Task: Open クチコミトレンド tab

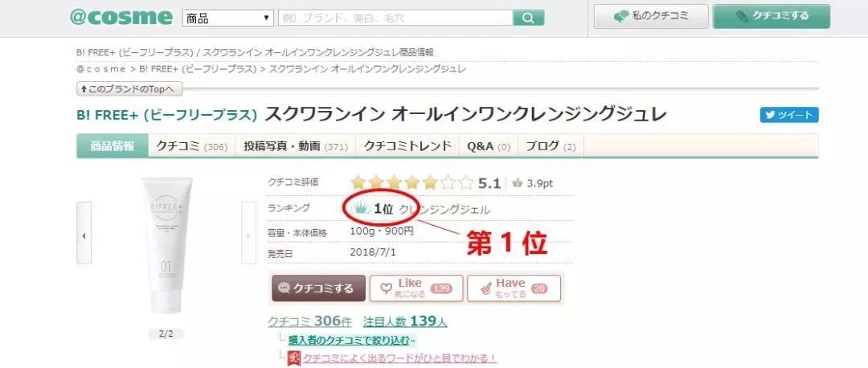Action: [x=407, y=146]
